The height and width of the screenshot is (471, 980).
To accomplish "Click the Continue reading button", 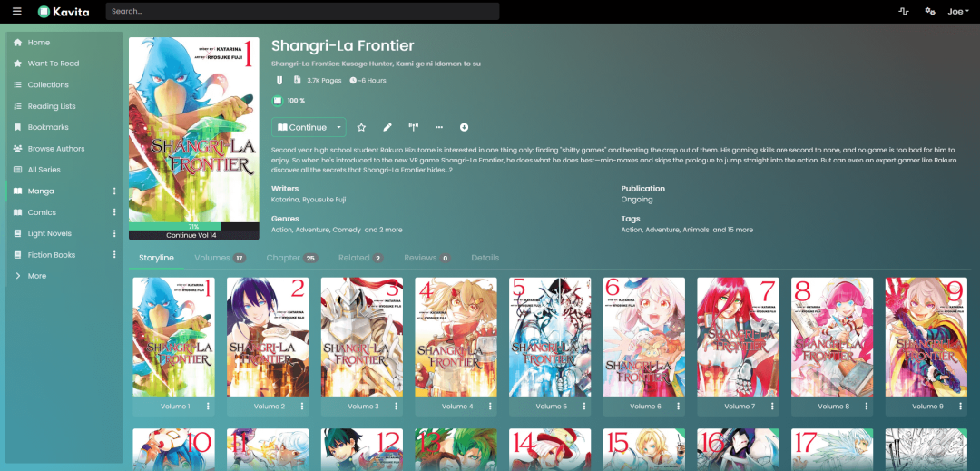I will click(302, 127).
